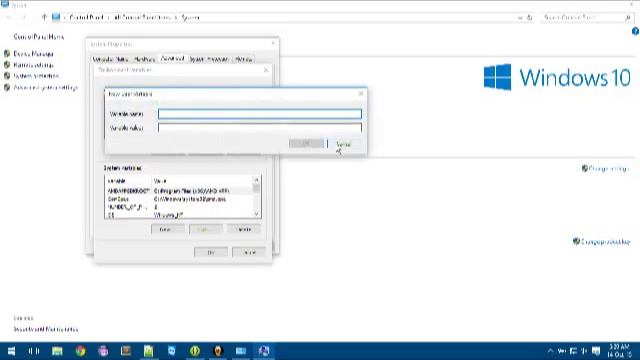Viewport: 640px width, 360px height.
Task: Click shield icon beside Device Manager
Action: tap(7, 53)
